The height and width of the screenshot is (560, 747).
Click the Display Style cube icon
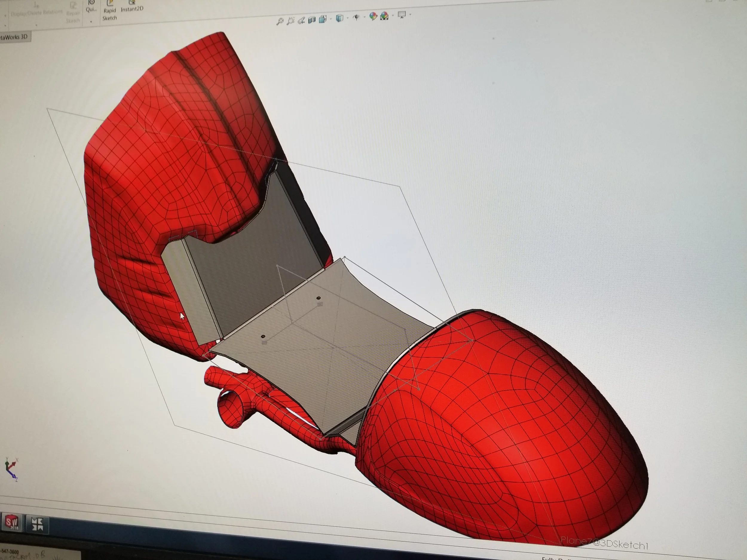click(x=339, y=18)
